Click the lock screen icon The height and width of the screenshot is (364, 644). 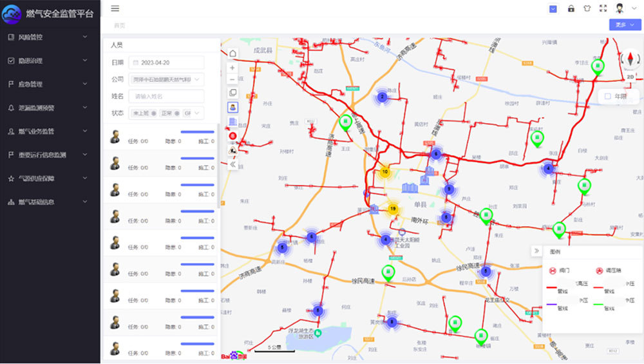click(x=571, y=8)
